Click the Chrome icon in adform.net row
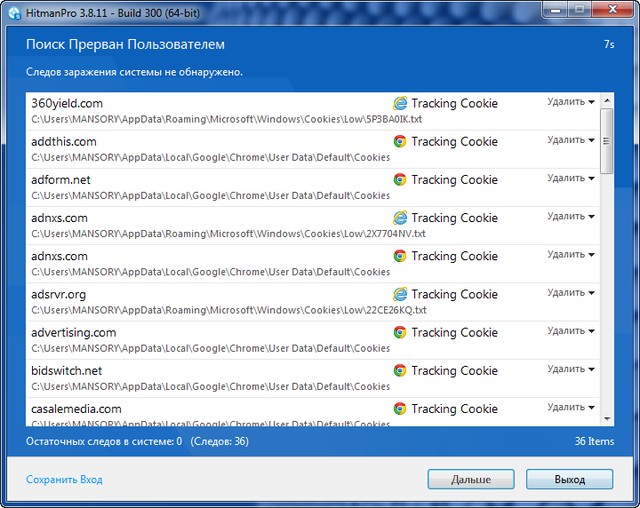 400,179
